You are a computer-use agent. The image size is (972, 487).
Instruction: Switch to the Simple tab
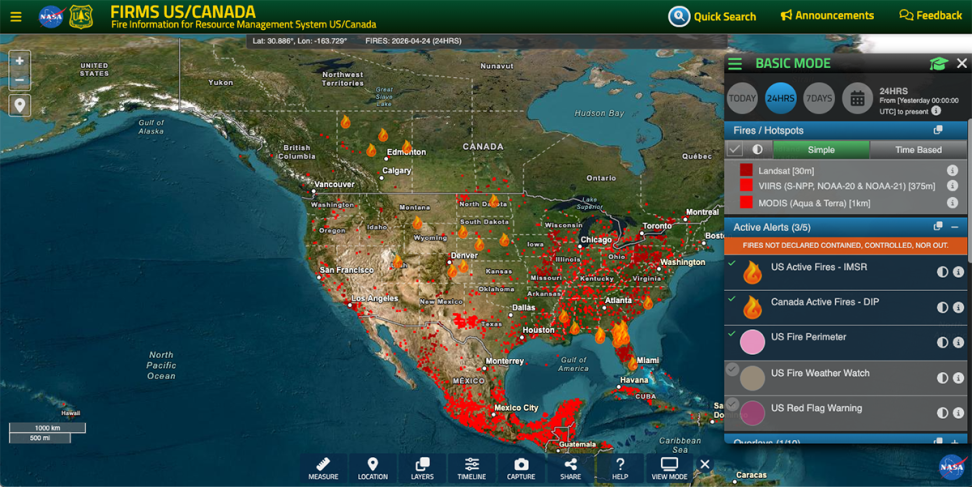coord(821,149)
